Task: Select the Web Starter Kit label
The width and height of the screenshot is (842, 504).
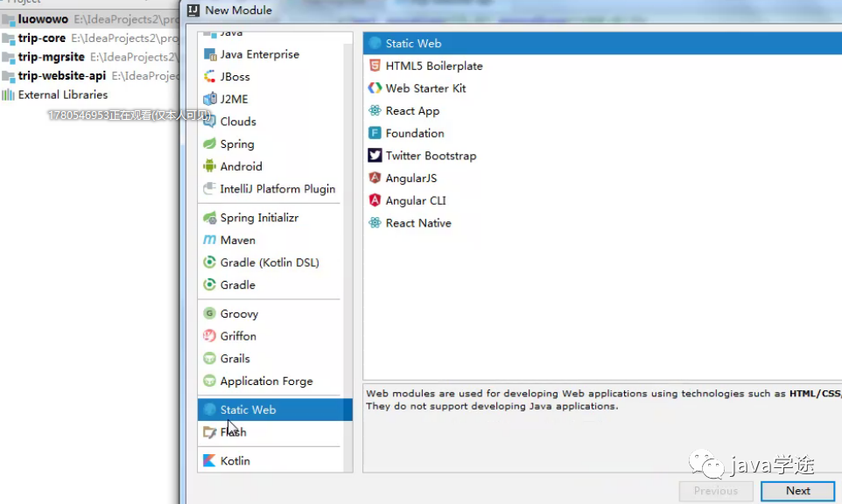Action: pyautogui.click(x=426, y=88)
